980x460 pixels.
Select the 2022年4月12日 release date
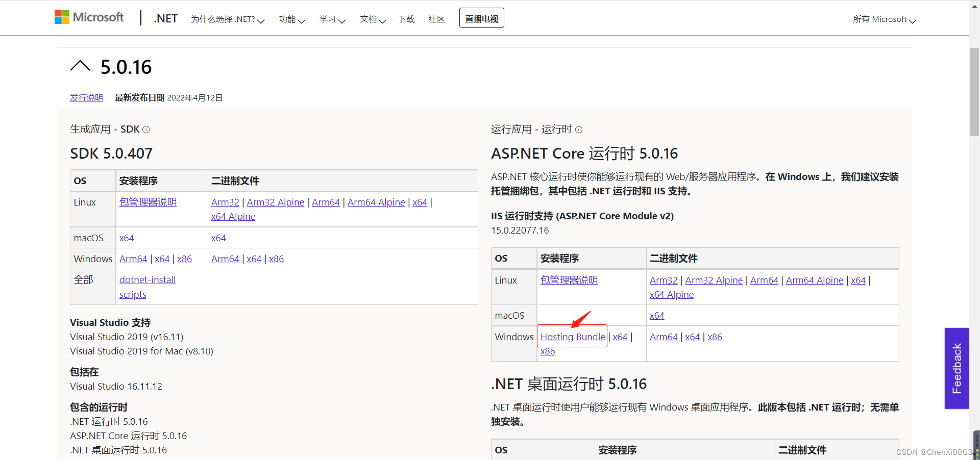point(195,97)
